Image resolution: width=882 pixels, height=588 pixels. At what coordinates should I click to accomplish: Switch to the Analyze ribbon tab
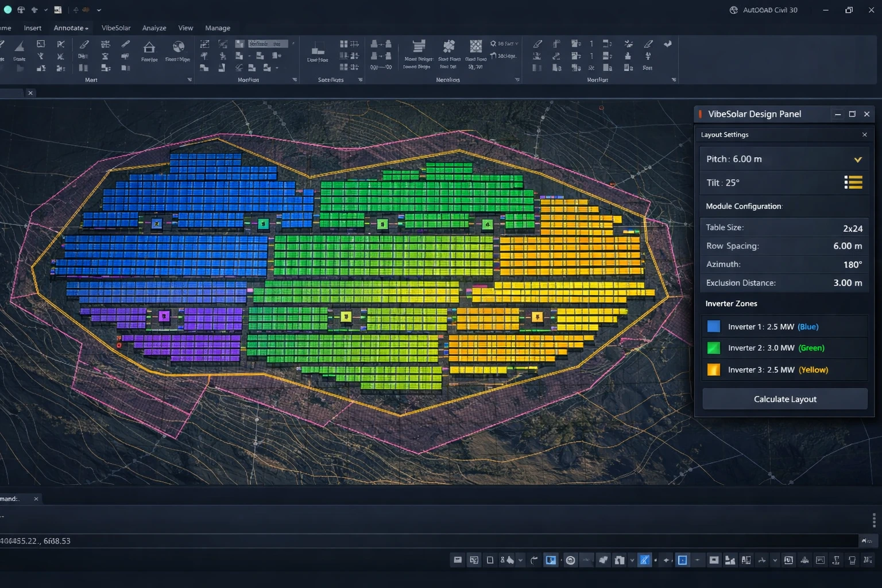coord(154,28)
